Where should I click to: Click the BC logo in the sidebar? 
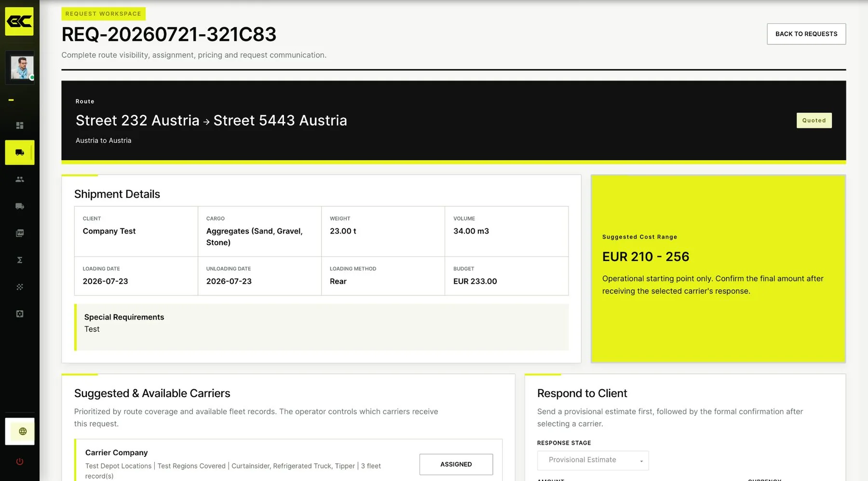[19, 21]
